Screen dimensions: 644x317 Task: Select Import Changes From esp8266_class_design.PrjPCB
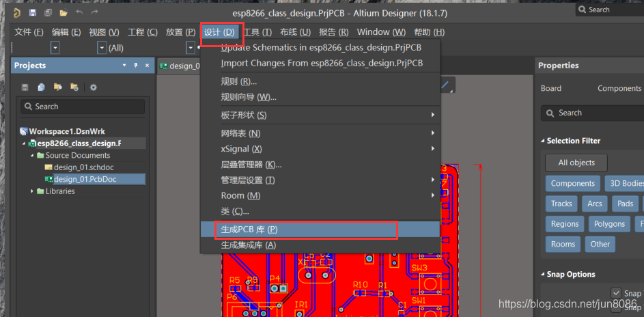[320, 64]
